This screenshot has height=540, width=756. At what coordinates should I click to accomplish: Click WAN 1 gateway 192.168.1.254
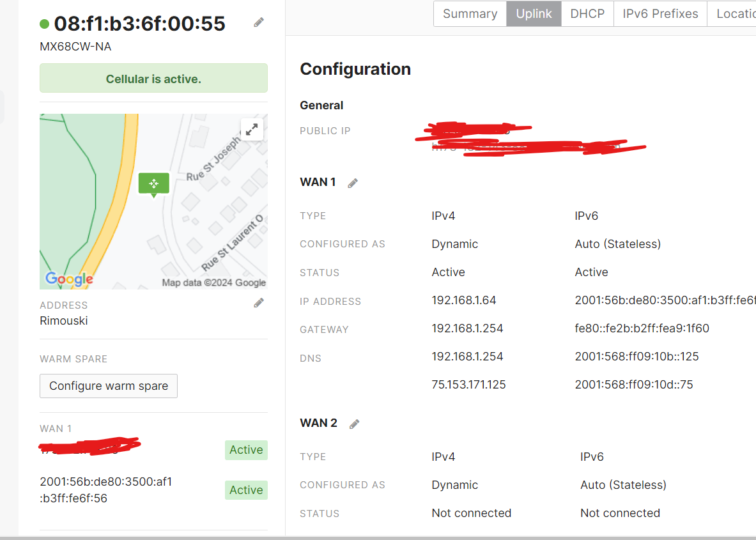(x=467, y=328)
